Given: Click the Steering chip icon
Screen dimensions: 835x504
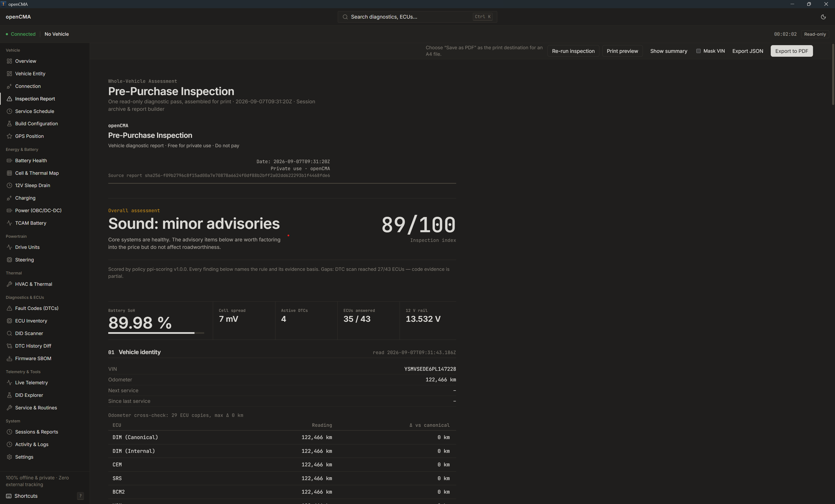Looking at the screenshot, I should click(9, 260).
